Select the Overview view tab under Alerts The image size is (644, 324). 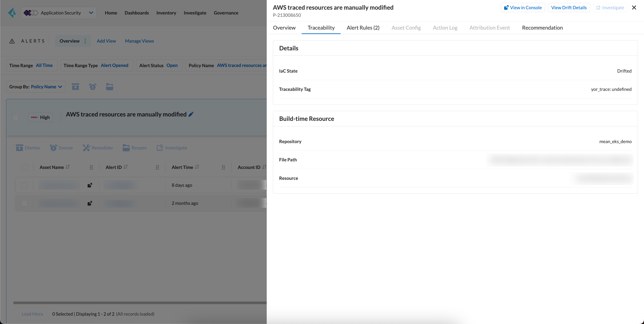click(70, 41)
